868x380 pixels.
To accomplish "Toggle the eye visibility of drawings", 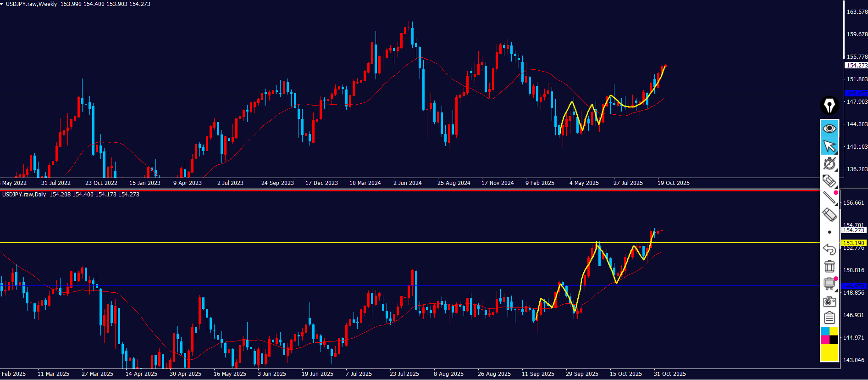I will 829,129.
